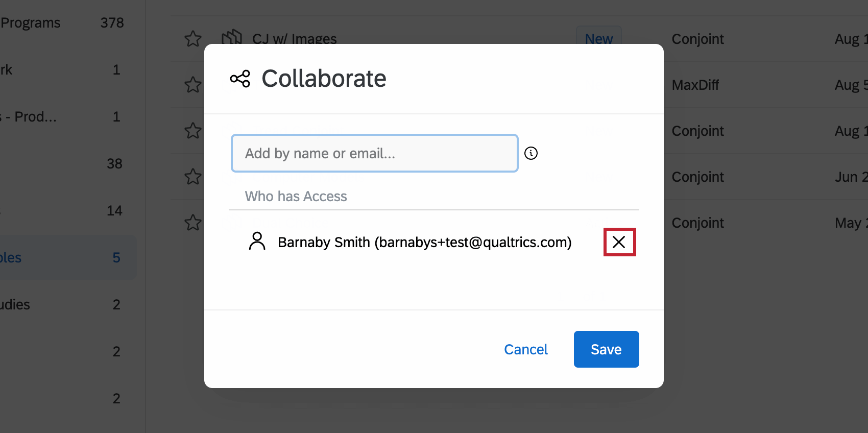Select Barnaby Smith's access entry

click(424, 242)
